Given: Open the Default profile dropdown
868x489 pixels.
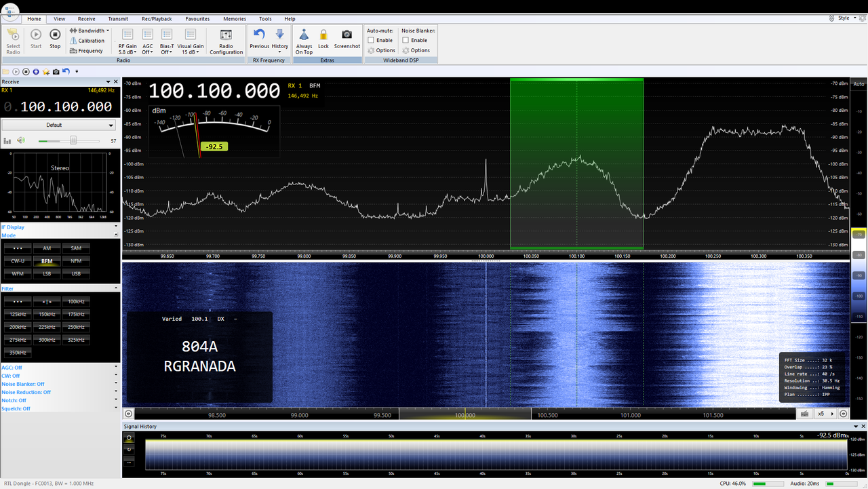Looking at the screenshot, I should 59,125.
